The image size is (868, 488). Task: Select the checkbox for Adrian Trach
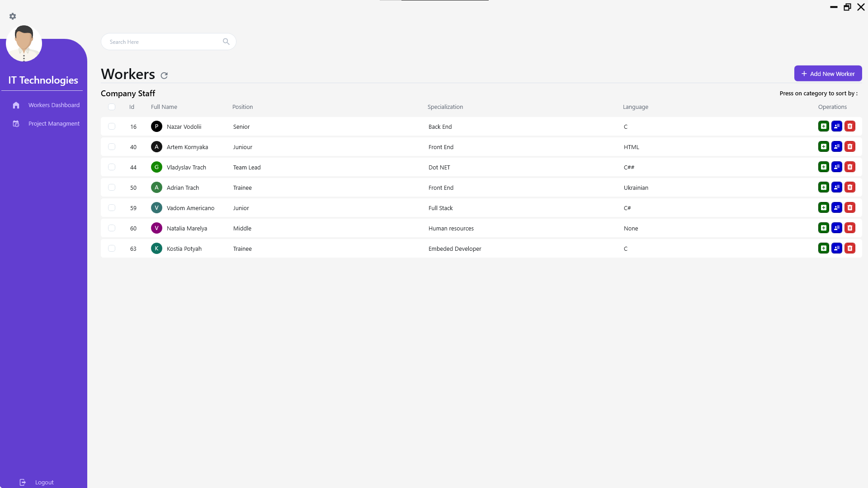coord(111,187)
